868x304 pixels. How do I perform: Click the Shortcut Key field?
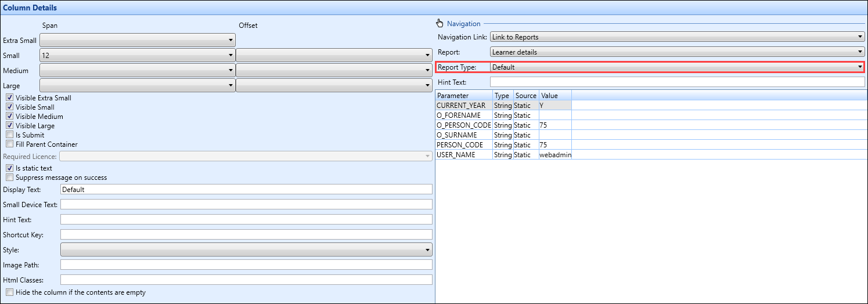pos(246,234)
